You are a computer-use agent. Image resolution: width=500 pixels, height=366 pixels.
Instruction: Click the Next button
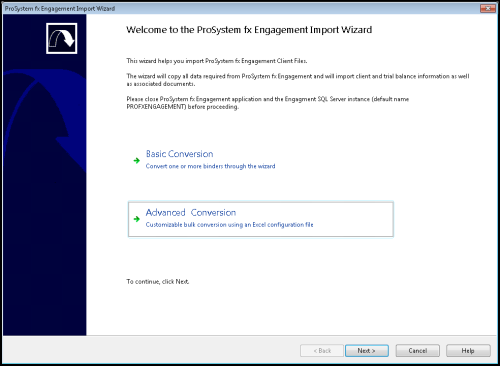pos(367,351)
